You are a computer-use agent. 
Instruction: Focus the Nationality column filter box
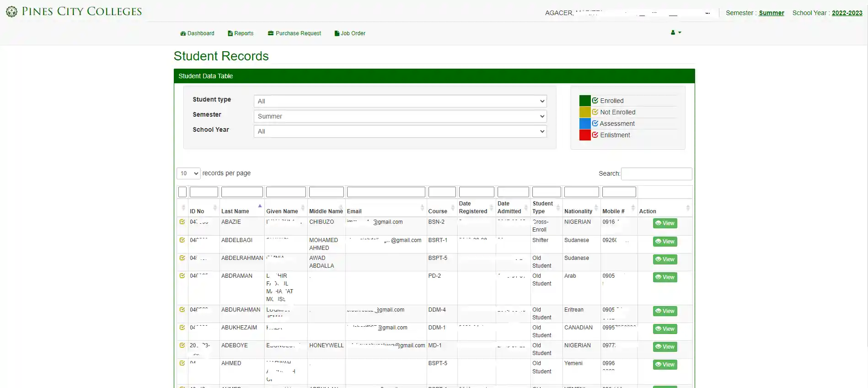coord(582,192)
